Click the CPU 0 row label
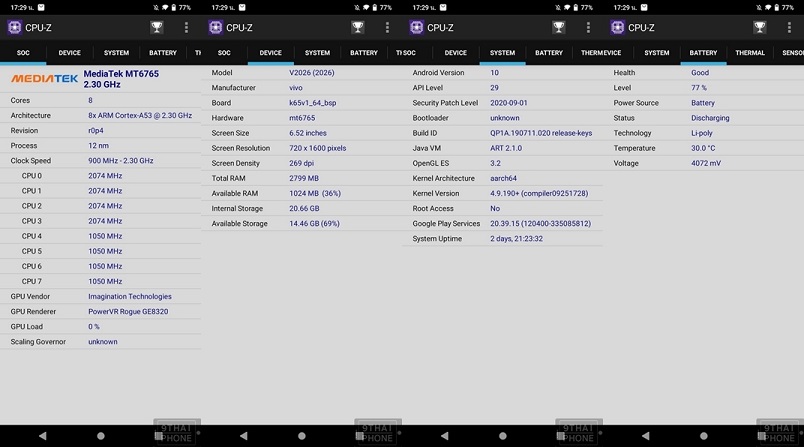This screenshot has width=804, height=447. tap(32, 175)
